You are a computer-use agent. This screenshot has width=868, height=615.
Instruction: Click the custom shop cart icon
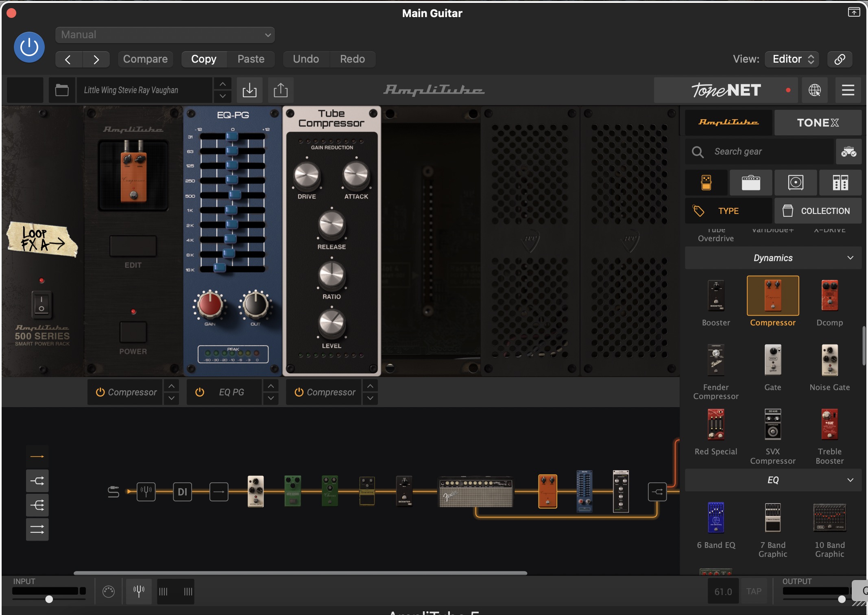click(x=849, y=152)
